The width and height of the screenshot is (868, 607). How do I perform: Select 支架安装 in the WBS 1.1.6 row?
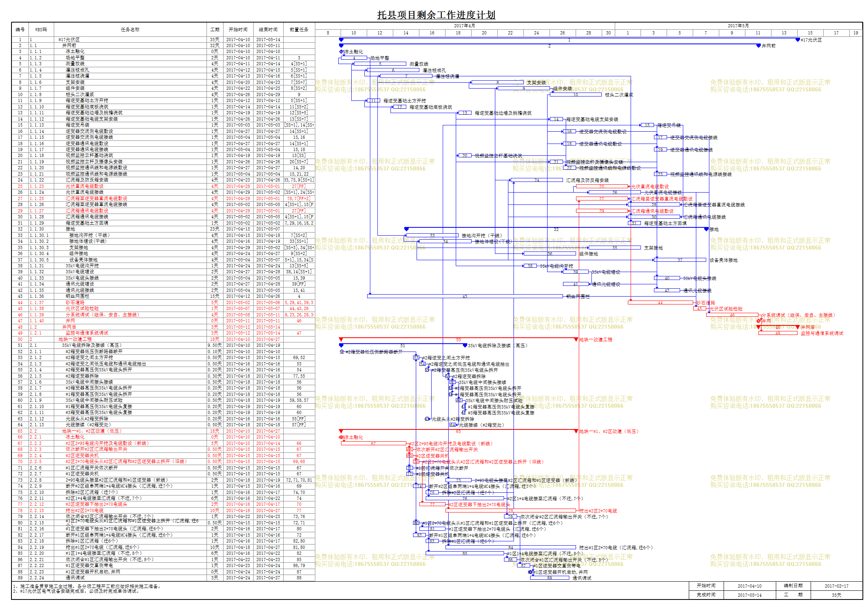tap(75, 82)
